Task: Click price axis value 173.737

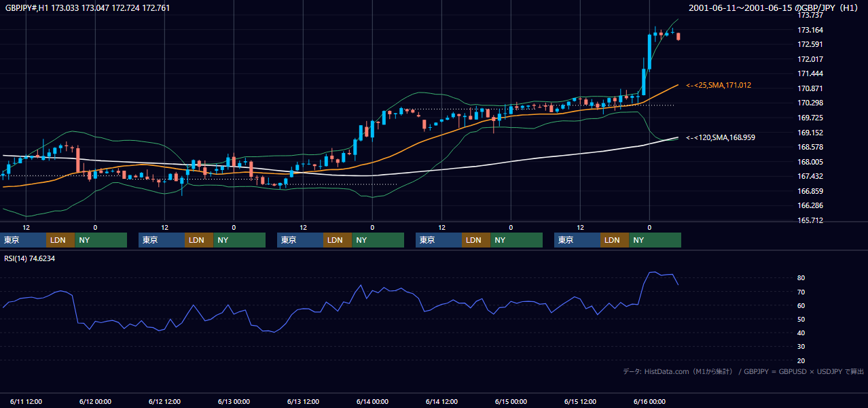Action: 810,15
